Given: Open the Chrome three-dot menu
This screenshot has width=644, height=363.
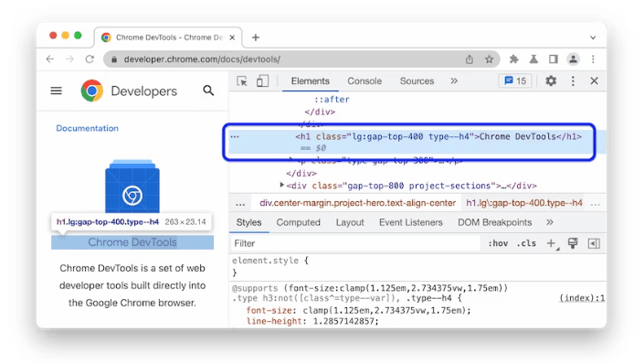Looking at the screenshot, I should 593,59.
